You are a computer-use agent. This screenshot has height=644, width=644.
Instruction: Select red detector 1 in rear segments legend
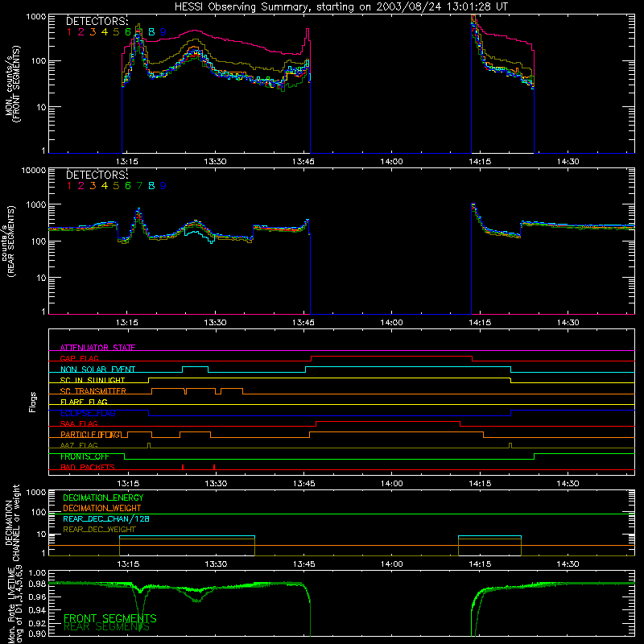69,186
